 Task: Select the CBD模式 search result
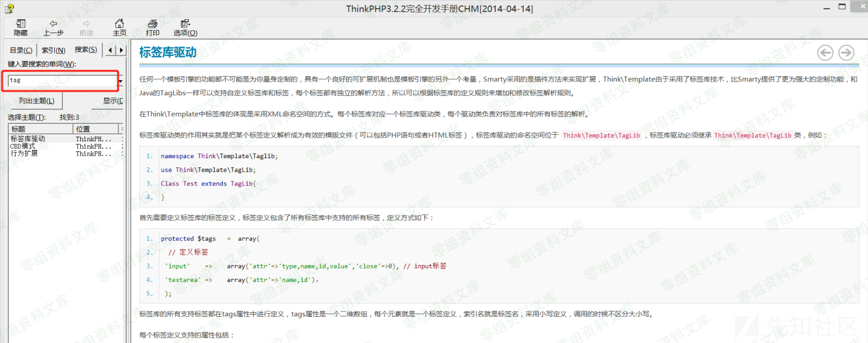[23, 147]
